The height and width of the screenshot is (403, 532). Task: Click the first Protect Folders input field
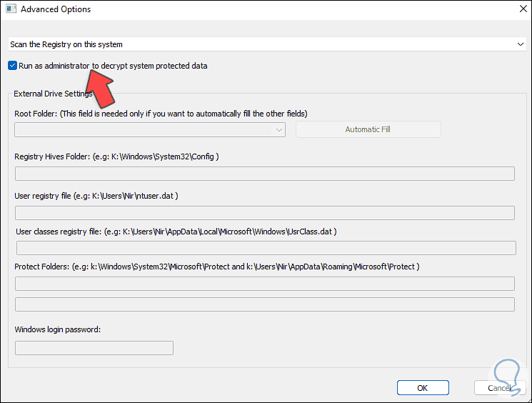[x=264, y=284]
